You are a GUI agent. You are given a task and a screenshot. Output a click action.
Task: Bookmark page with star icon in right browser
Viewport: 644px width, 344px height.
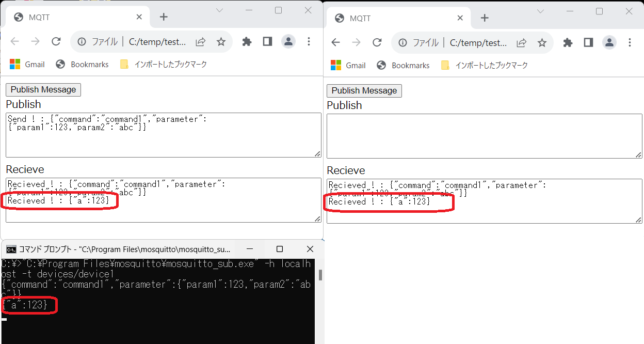tap(542, 43)
